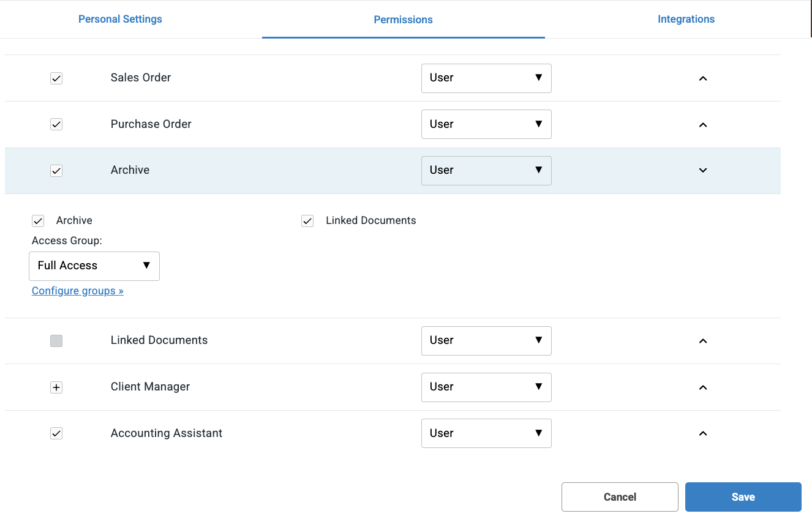The image size is (812, 519).
Task: Click the greyed Linked Documents row checkbox
Action: click(x=56, y=341)
